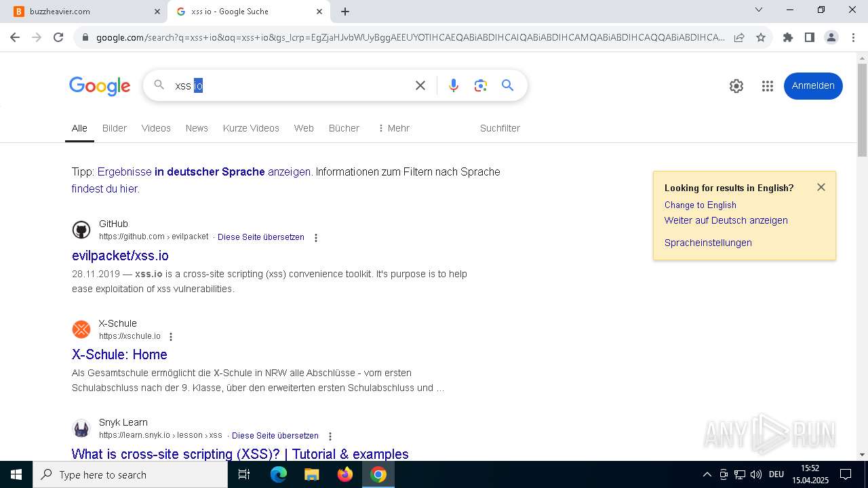Image resolution: width=868 pixels, height=488 pixels.
Task: Click findest du hier link
Action: 106,189
